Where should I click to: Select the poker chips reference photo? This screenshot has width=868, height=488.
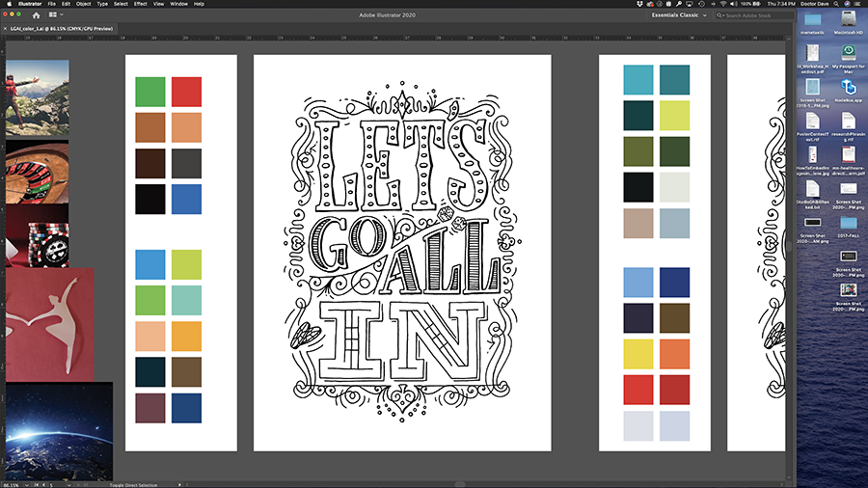tap(37, 236)
